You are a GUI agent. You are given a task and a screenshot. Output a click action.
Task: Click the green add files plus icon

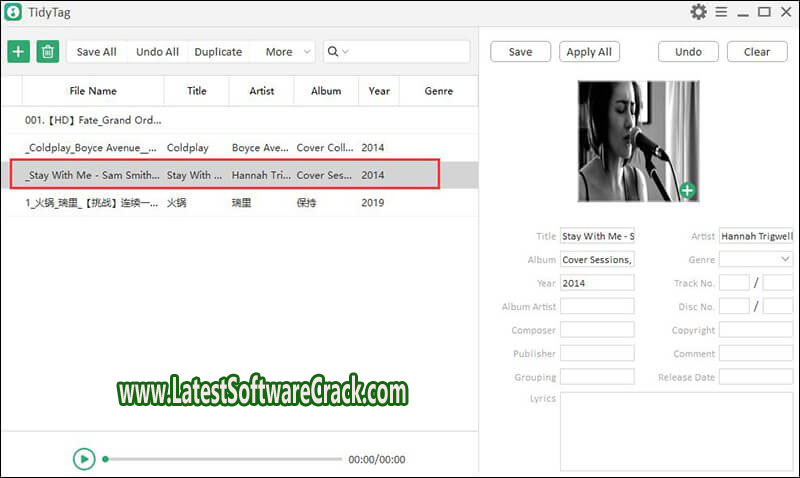(18, 52)
